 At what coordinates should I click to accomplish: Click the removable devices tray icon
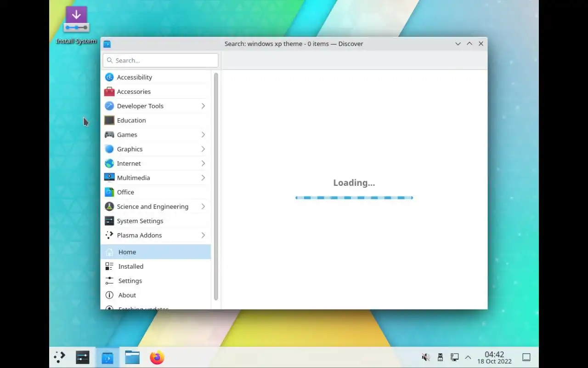tap(440, 357)
